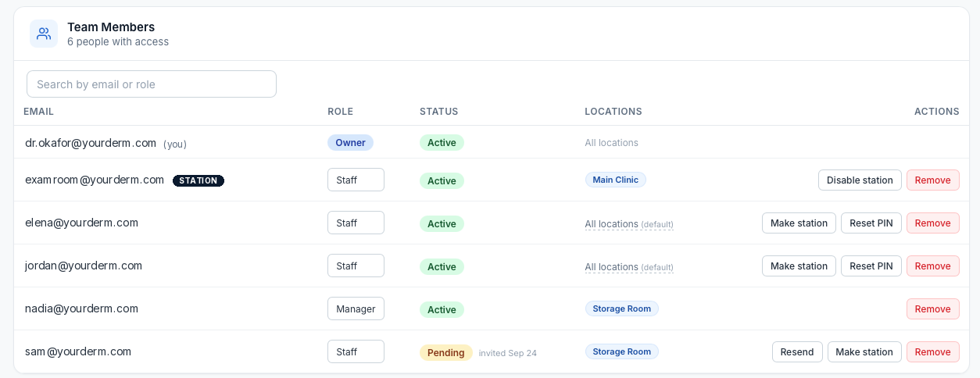Viewport: 980px width, 378px height.
Task: Click the STATUS column header
Action: pyautogui.click(x=438, y=112)
